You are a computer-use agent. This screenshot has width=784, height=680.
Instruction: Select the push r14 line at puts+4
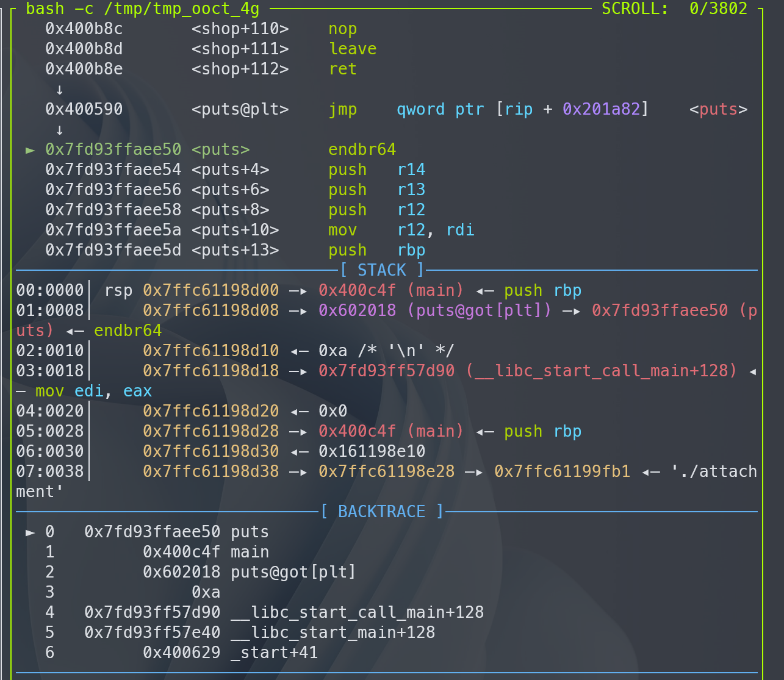coord(236,170)
